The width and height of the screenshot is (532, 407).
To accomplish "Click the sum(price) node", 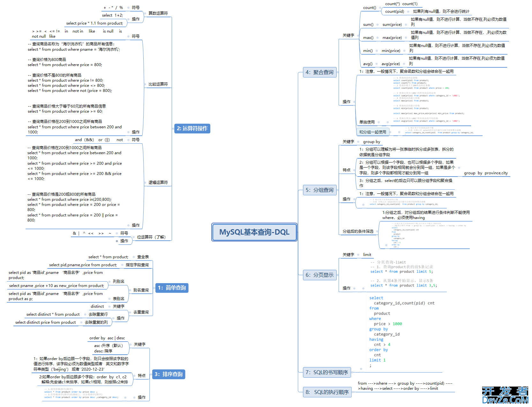I will tap(392, 25).
